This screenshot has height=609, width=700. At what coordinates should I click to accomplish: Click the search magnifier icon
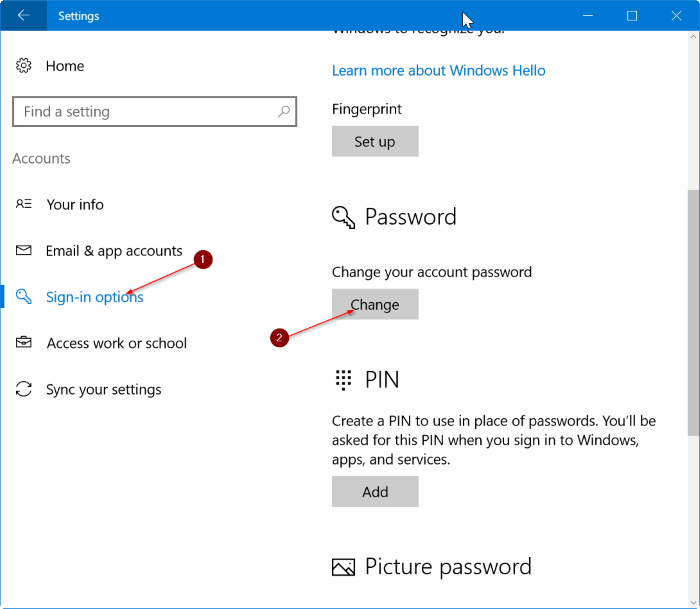pos(283,111)
